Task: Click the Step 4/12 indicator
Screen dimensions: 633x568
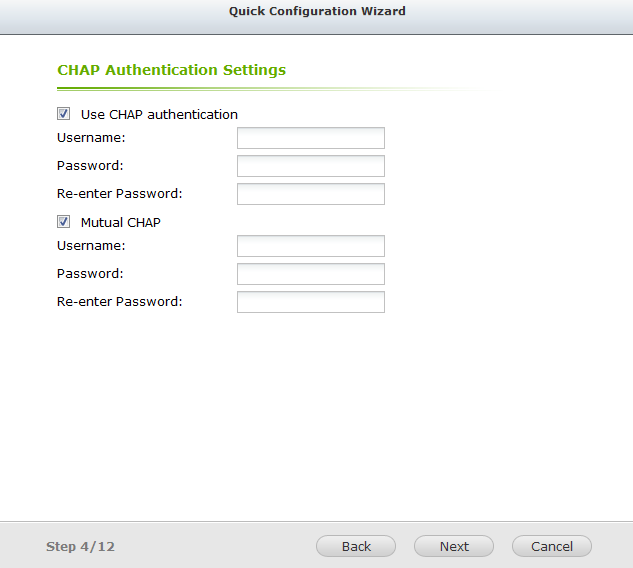Action: (x=80, y=547)
